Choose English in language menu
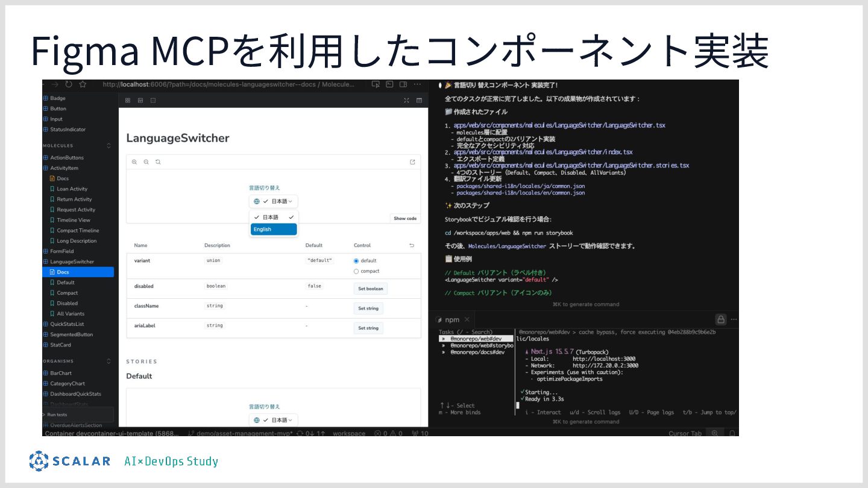 click(274, 230)
